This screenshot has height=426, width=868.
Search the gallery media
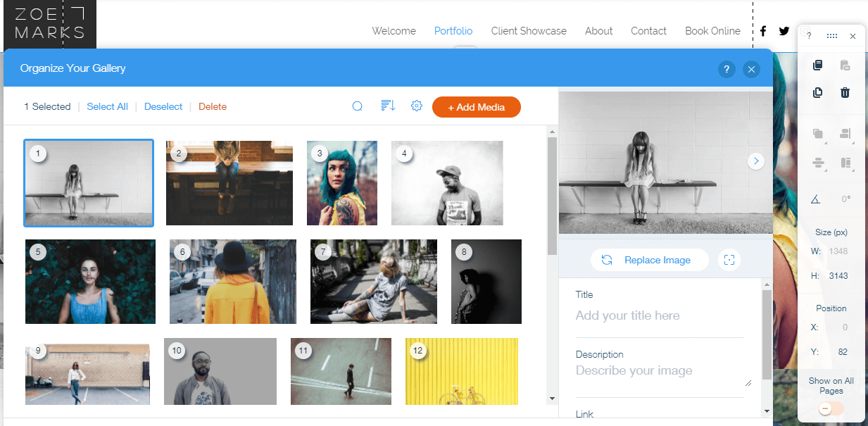[x=357, y=106]
